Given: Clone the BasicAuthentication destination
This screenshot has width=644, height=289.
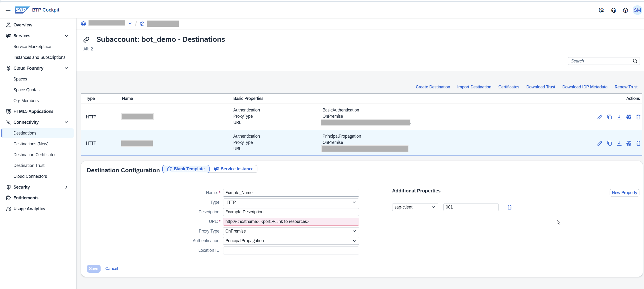Looking at the screenshot, I should click(x=609, y=117).
